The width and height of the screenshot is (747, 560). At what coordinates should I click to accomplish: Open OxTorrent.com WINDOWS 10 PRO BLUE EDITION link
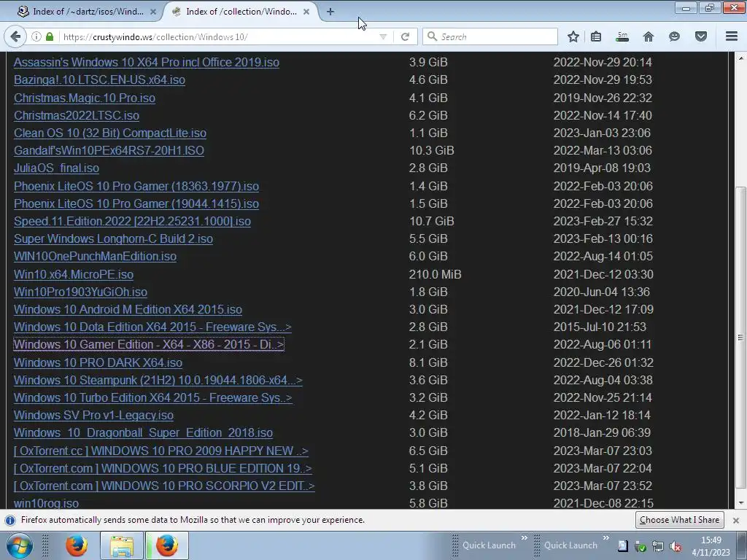tap(163, 469)
